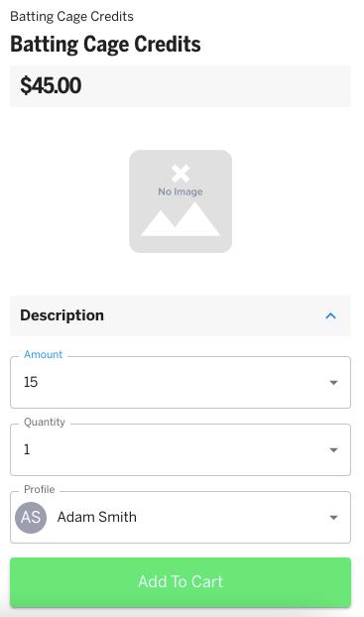Select the No Image placeholder thumbnail
The height and width of the screenshot is (617, 364).
point(181,201)
